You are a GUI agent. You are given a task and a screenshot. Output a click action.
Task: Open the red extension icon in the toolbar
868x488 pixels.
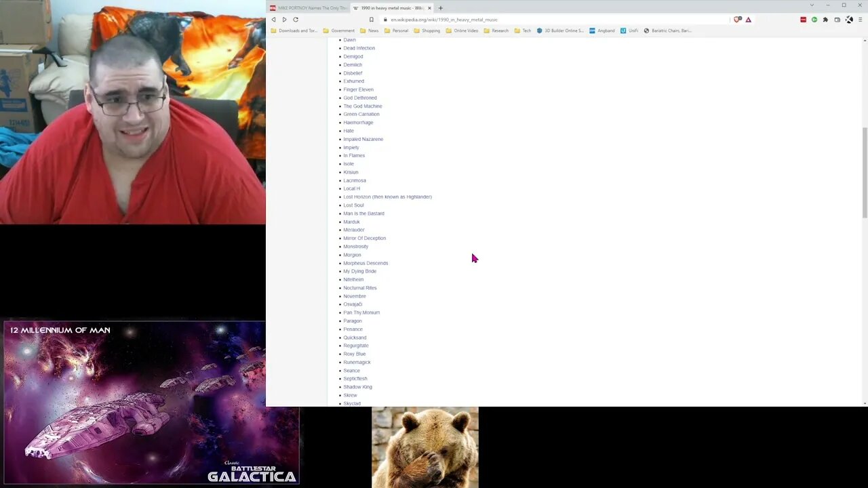[x=804, y=20]
